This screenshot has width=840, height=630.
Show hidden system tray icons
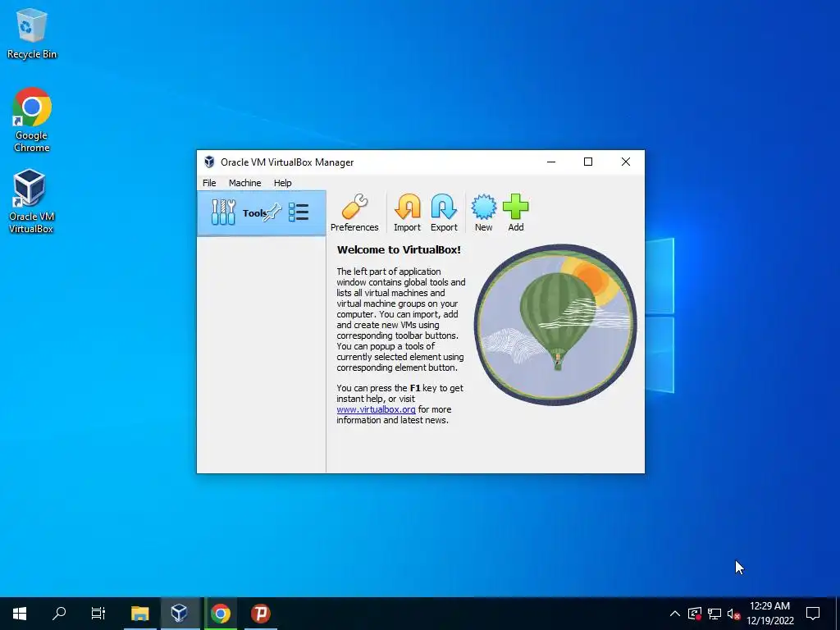(x=675, y=614)
